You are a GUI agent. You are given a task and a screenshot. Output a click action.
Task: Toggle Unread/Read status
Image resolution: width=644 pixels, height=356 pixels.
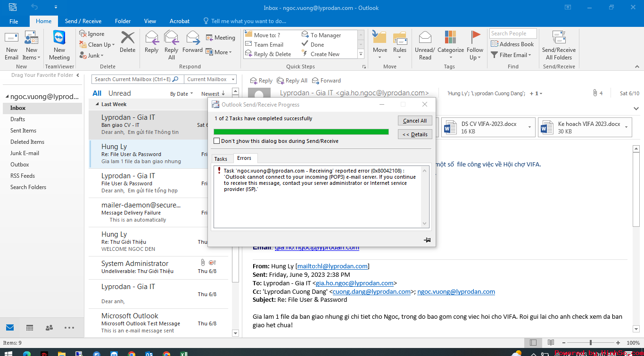[425, 45]
